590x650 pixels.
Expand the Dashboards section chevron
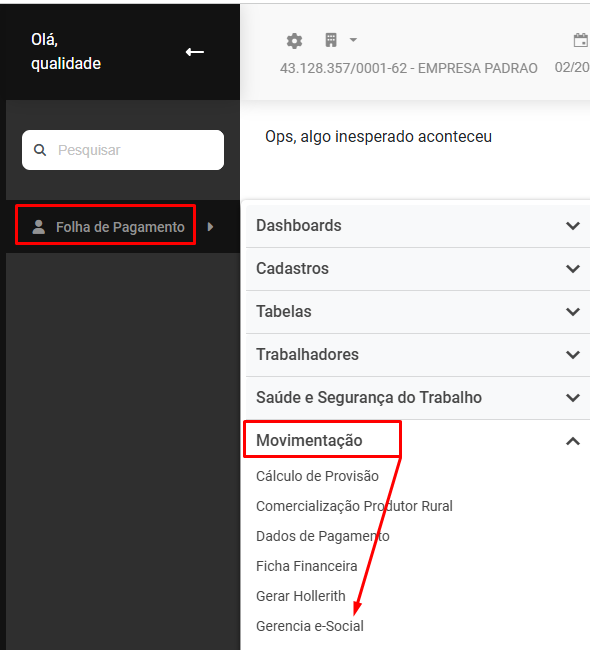[x=573, y=226]
